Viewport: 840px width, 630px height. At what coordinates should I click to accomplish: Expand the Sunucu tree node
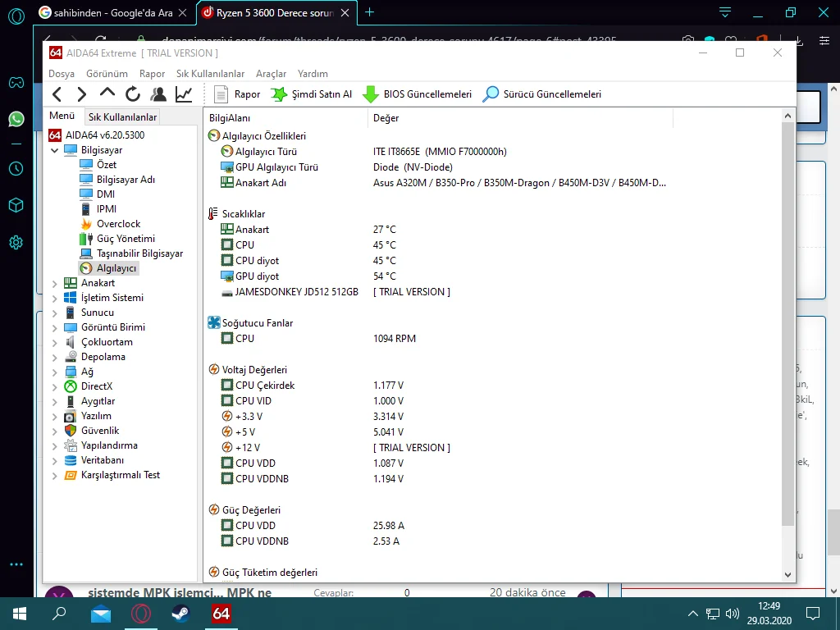pyautogui.click(x=54, y=313)
